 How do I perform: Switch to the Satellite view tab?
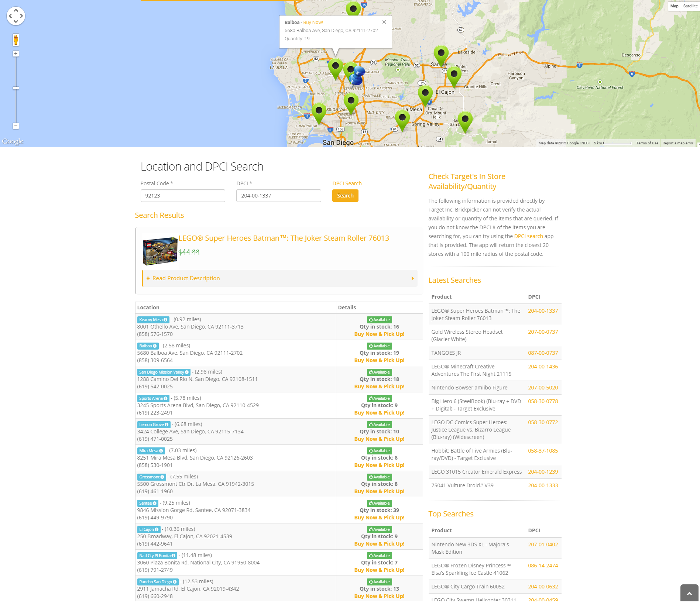pyautogui.click(x=690, y=6)
